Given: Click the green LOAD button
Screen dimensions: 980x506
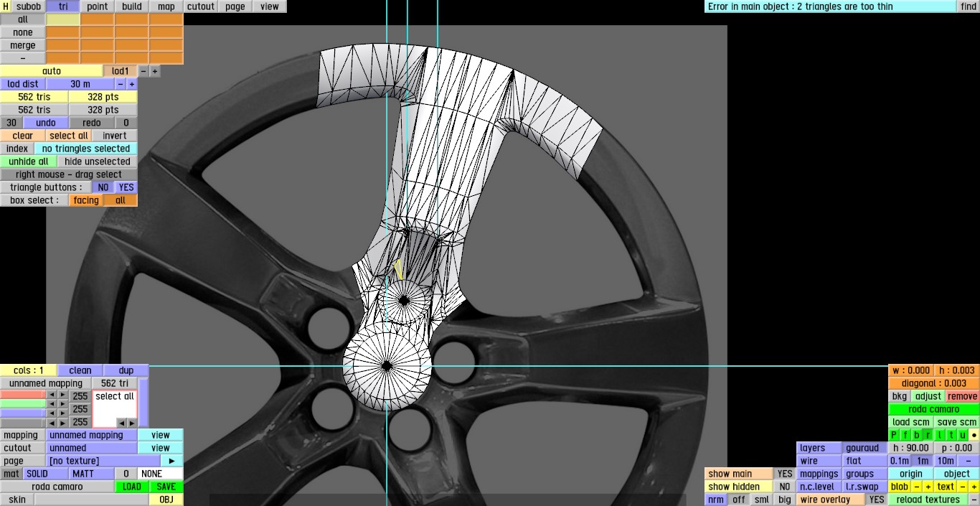Looking at the screenshot, I should [132, 487].
